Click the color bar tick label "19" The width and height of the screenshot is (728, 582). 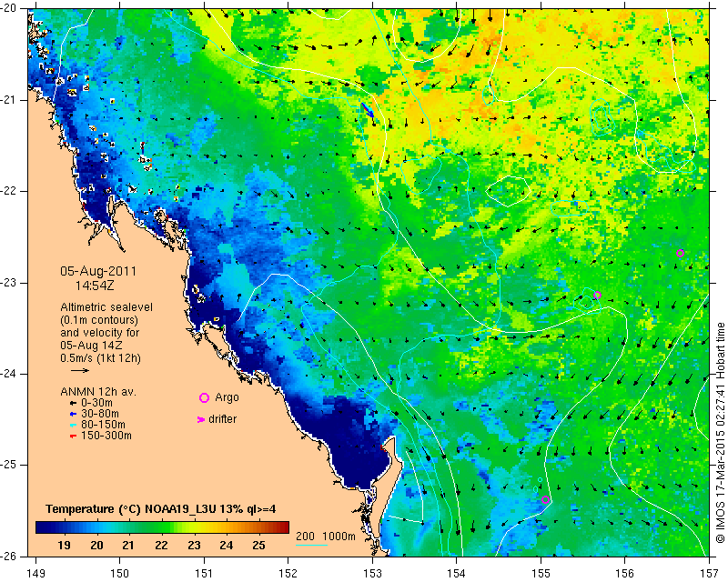pos(64,545)
